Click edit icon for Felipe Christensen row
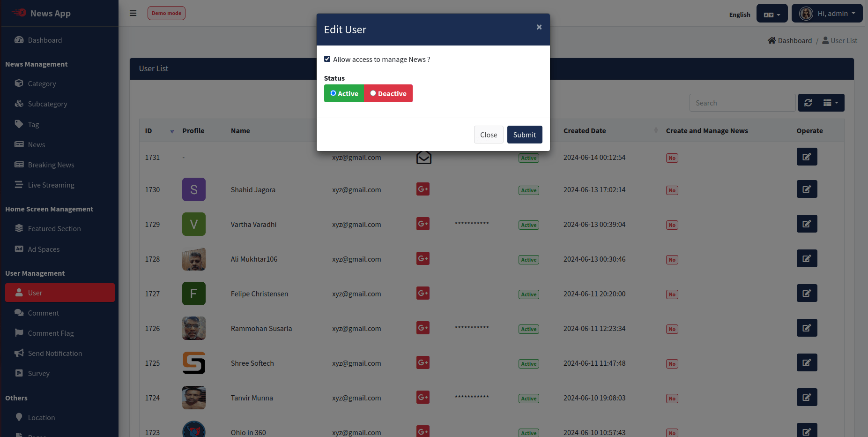 tap(807, 294)
